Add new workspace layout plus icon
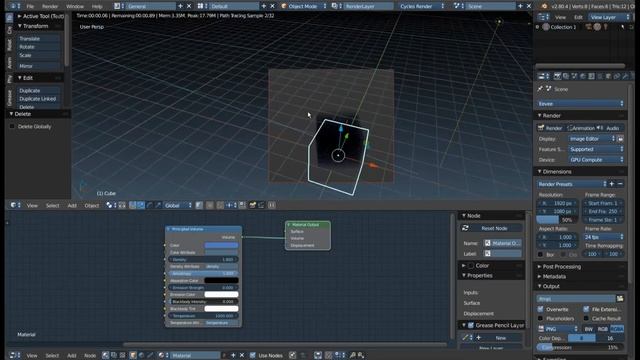640x360 pixels. pyautogui.click(x=180, y=6)
